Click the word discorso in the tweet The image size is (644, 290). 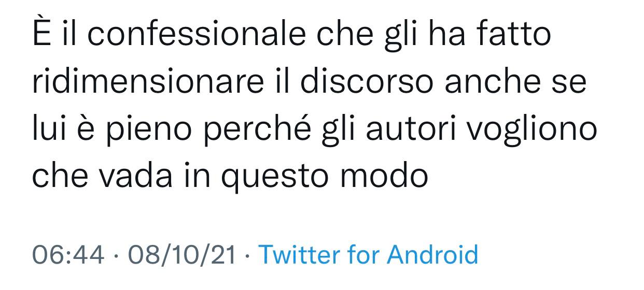pyautogui.click(x=366, y=82)
